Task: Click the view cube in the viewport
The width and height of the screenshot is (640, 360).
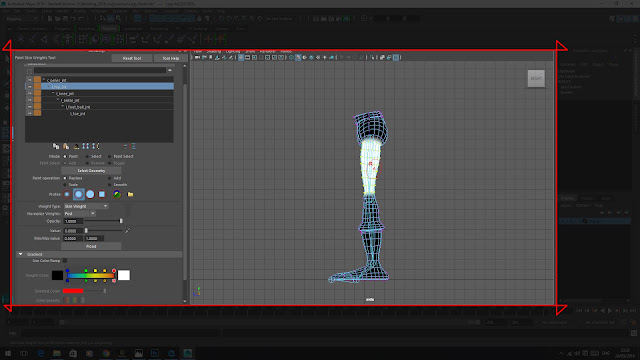Action: (536, 78)
